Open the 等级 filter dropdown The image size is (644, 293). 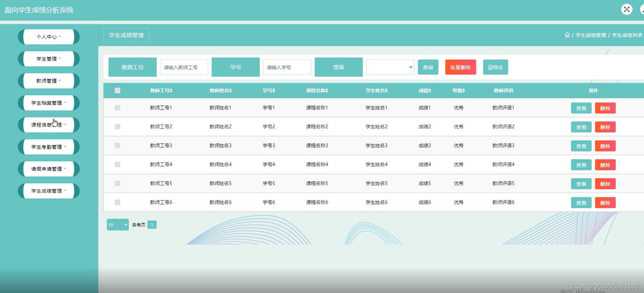point(390,67)
